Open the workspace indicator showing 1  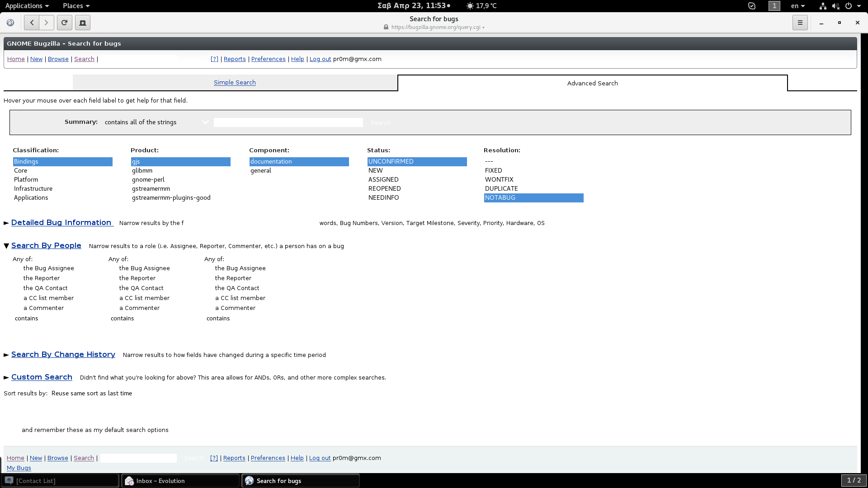point(774,6)
